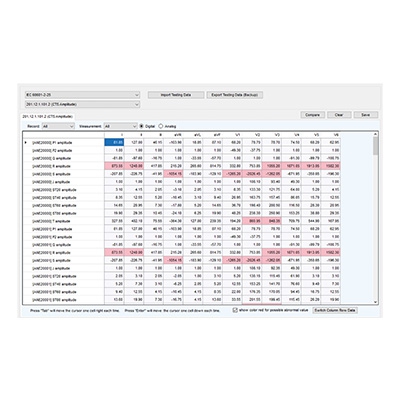Click red II cell in [ANE20001] R amplitude row
This screenshot has height=400, width=400.
(134, 253)
